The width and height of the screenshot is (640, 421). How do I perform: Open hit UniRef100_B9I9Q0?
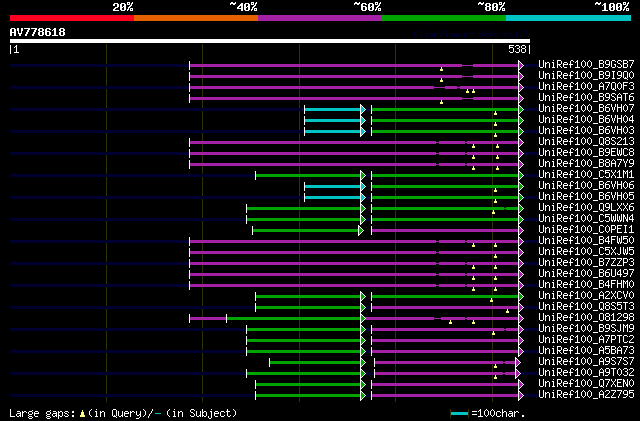click(586, 76)
